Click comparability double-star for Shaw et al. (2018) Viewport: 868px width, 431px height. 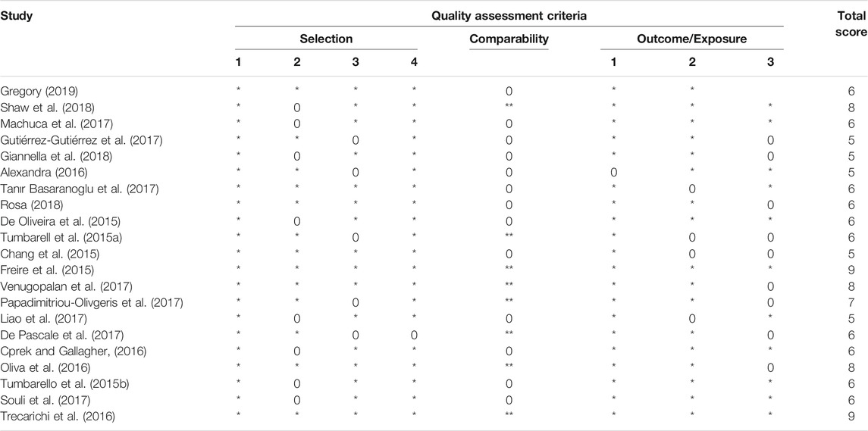[x=509, y=108]
